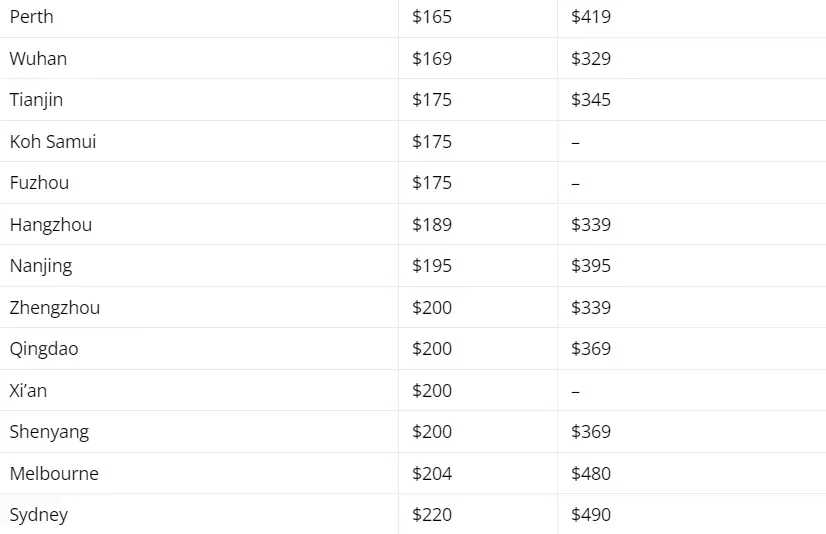The width and height of the screenshot is (826, 534).
Task: Click the $419 price in Perth row
Action: click(591, 17)
